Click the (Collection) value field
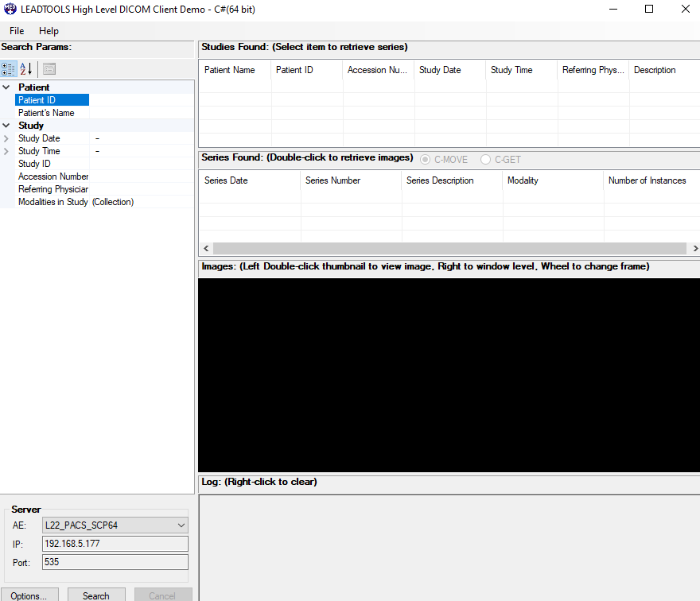This screenshot has width=700, height=601. pos(142,202)
